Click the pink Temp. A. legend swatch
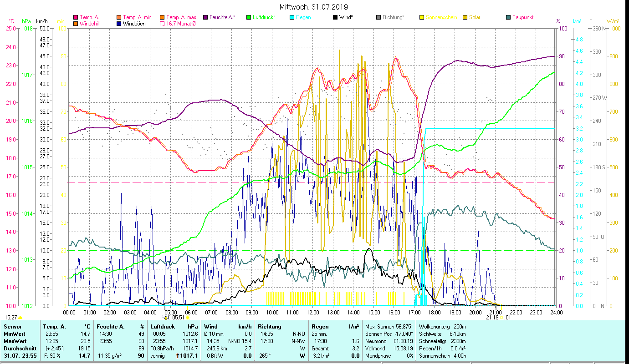 click(76, 17)
